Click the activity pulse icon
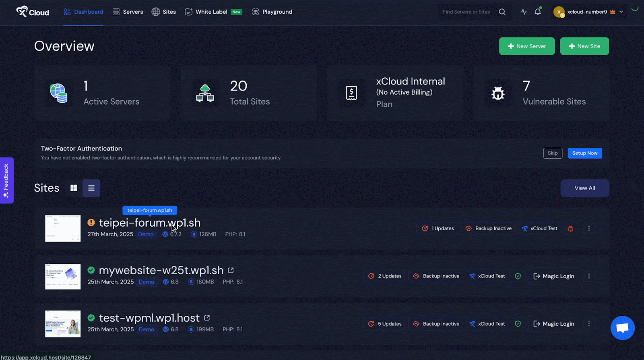This screenshot has width=644, height=360. click(x=523, y=12)
